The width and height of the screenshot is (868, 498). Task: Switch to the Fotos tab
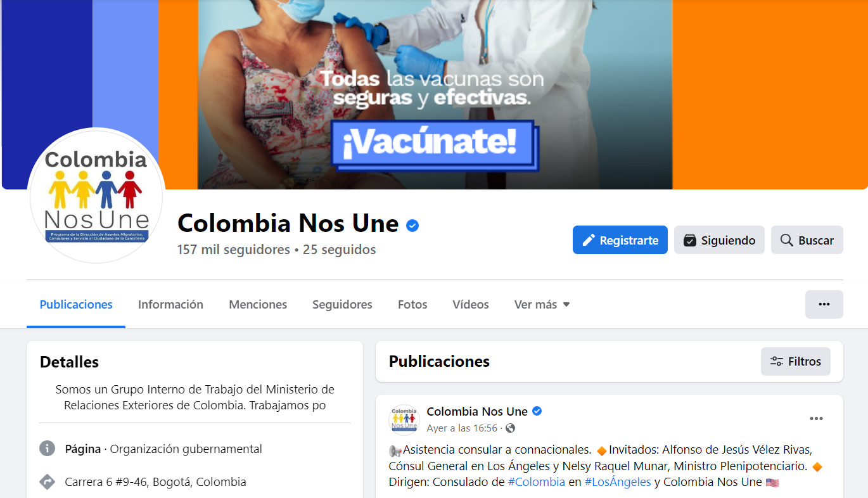pyautogui.click(x=412, y=305)
